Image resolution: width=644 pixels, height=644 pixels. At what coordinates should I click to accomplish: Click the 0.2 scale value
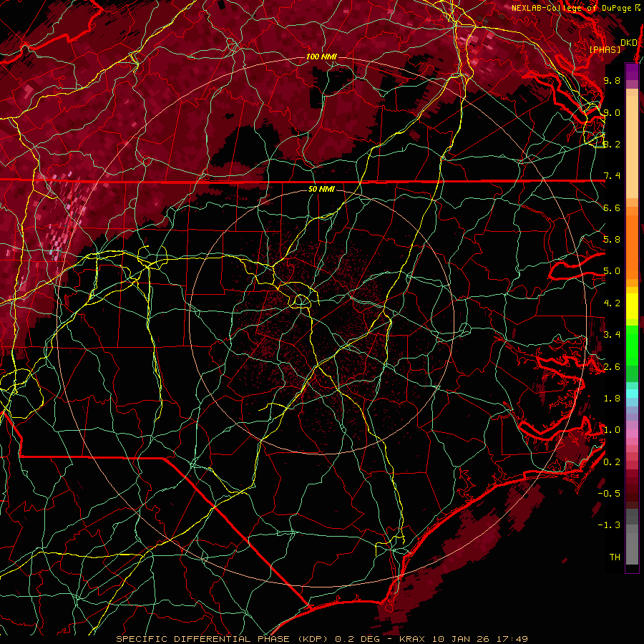coord(612,462)
